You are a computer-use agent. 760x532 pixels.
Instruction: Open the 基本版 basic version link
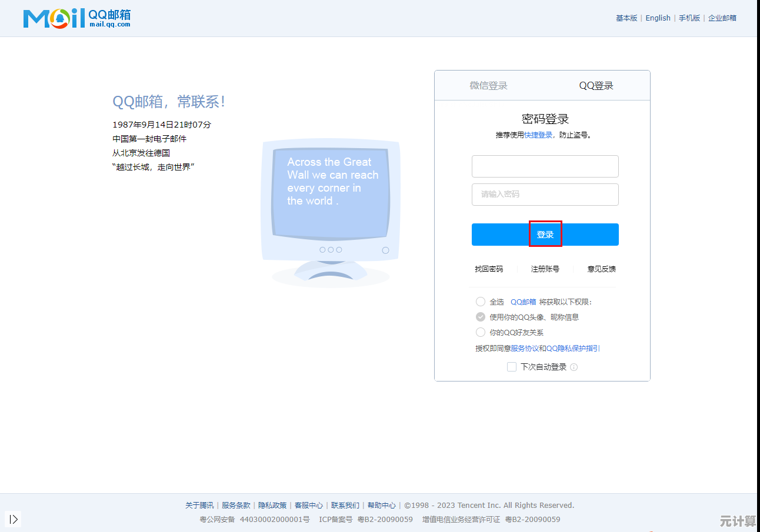coord(626,18)
